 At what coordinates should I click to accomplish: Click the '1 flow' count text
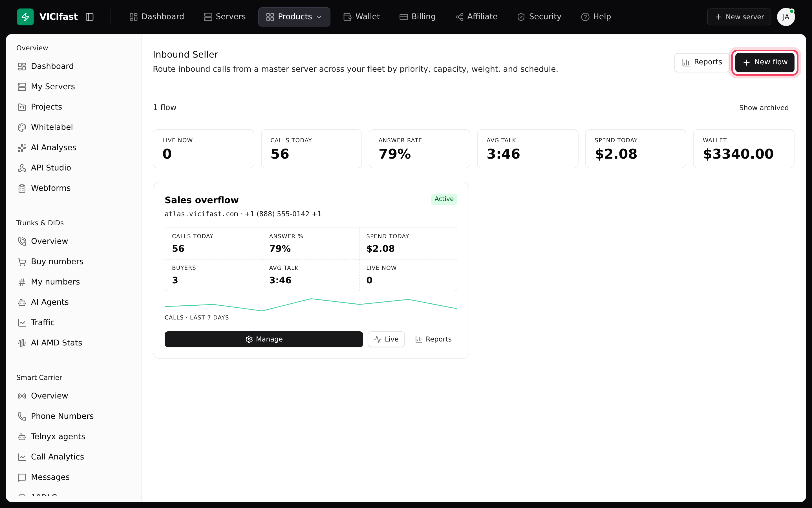click(x=164, y=108)
